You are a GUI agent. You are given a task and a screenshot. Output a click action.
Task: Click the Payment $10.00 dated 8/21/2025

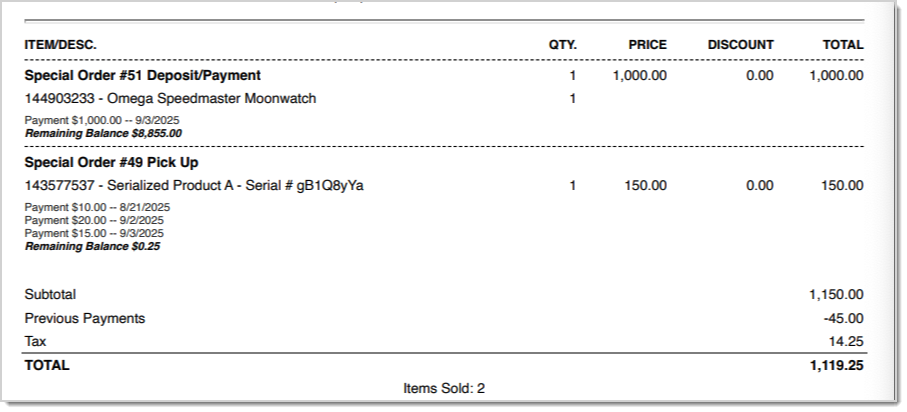(97, 208)
